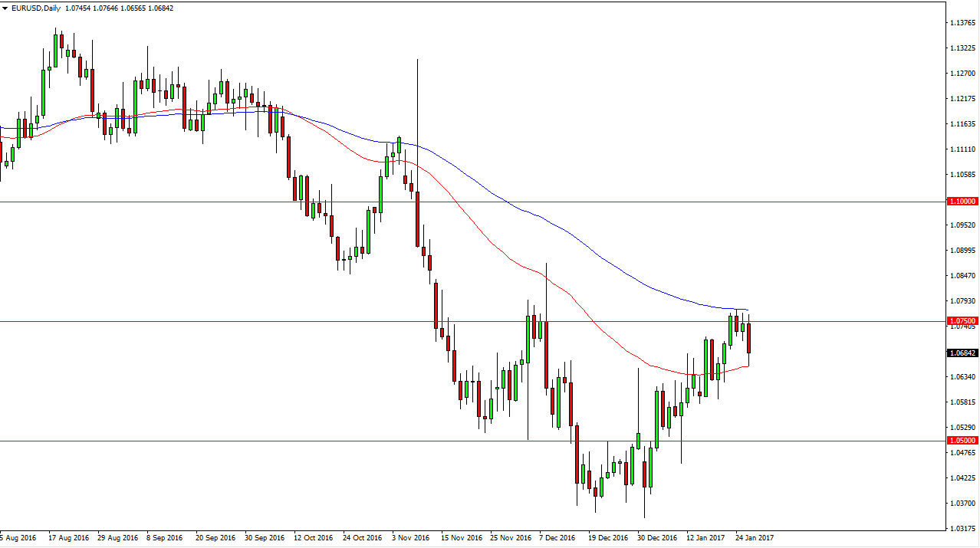Click 1.03175 on the price scale
This screenshot has width=980, height=548.
962,528
